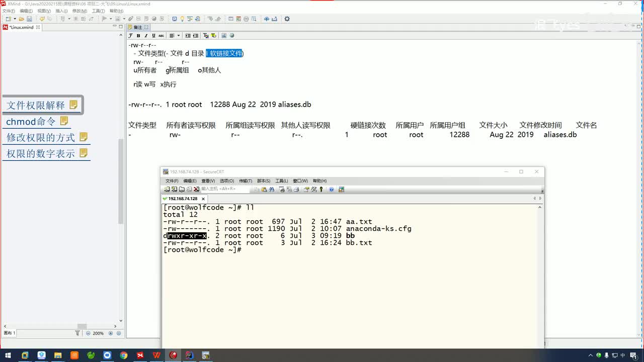Open the XMind 插入(I) menu
This screenshot has height=362, width=644.
[x=61, y=11]
